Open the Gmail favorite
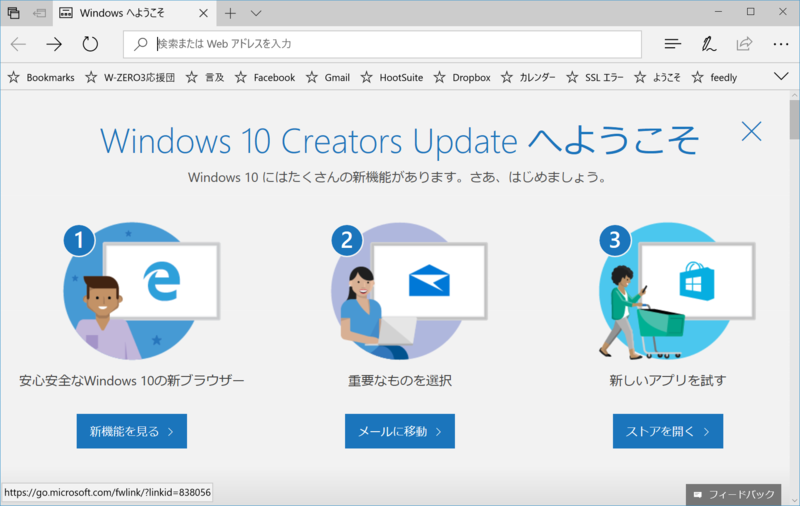Image resolution: width=800 pixels, height=506 pixels. (x=328, y=78)
